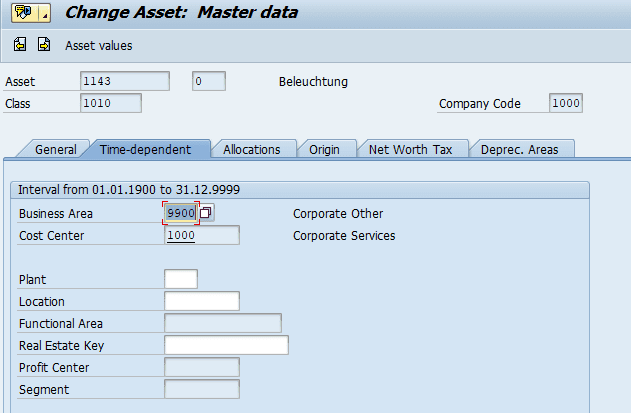The width and height of the screenshot is (631, 413).
Task: Switch to the Allocations tab
Action: pyautogui.click(x=252, y=149)
